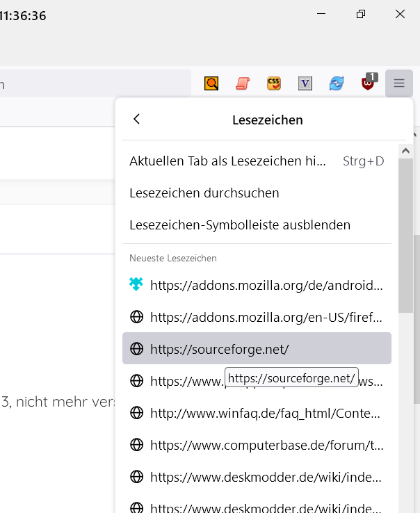The width and height of the screenshot is (420, 513).
Task: Click the CSS validator extension icon
Action: tap(274, 83)
